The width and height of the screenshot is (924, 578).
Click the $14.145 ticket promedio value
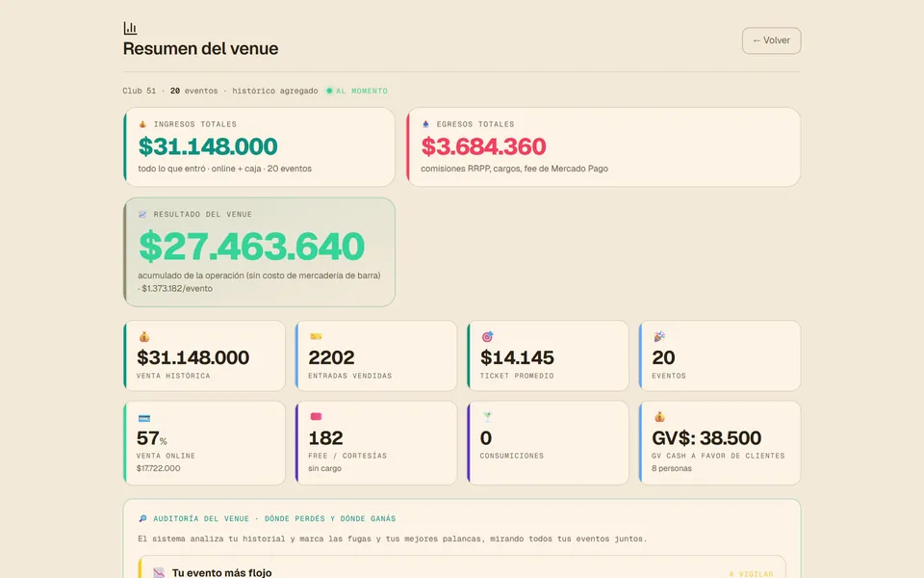518,357
